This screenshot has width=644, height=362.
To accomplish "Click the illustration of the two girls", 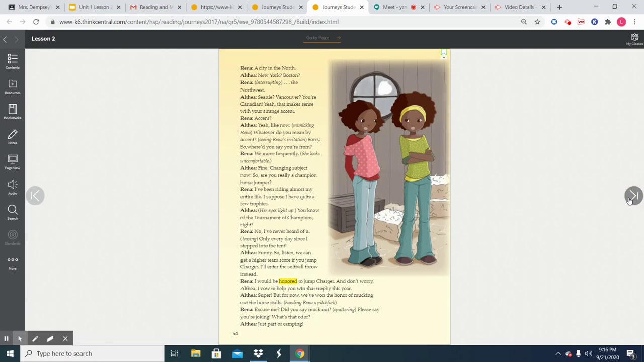I will pos(388,168).
